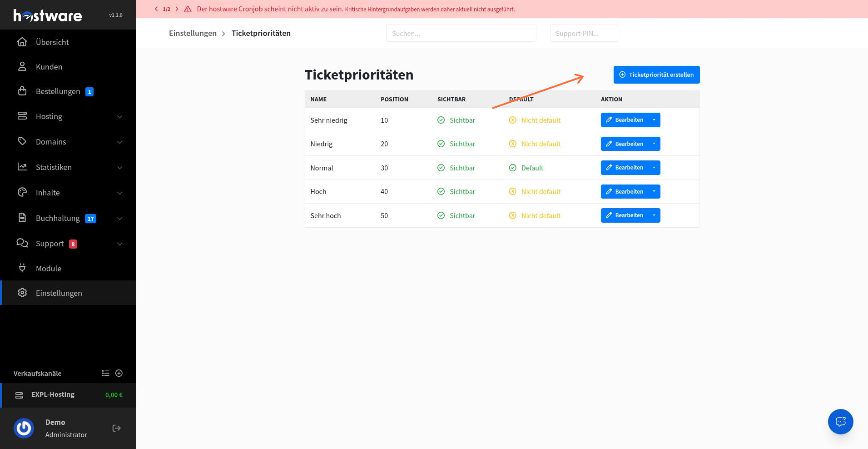
Task: Expand the Hosting submenu chevron
Action: click(x=120, y=117)
